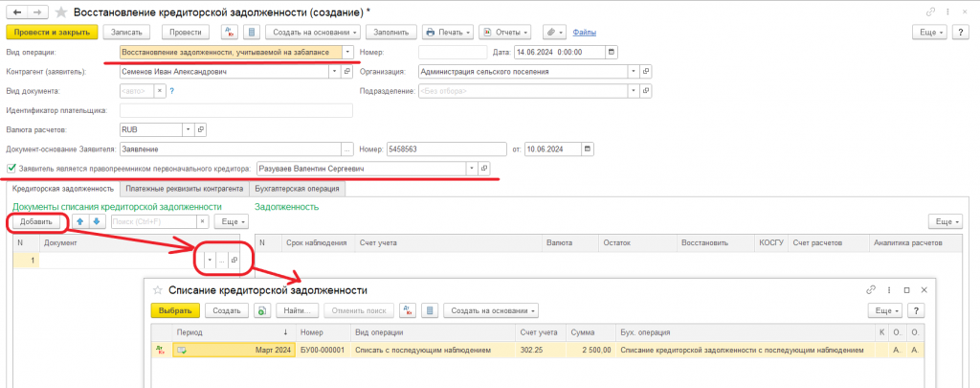Expand the Печать dropdown button
This screenshot has width=980, height=388.
click(448, 32)
